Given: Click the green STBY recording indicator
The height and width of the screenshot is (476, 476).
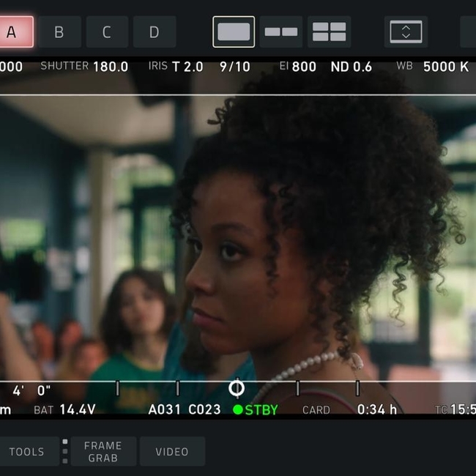Looking at the screenshot, I should (x=256, y=410).
